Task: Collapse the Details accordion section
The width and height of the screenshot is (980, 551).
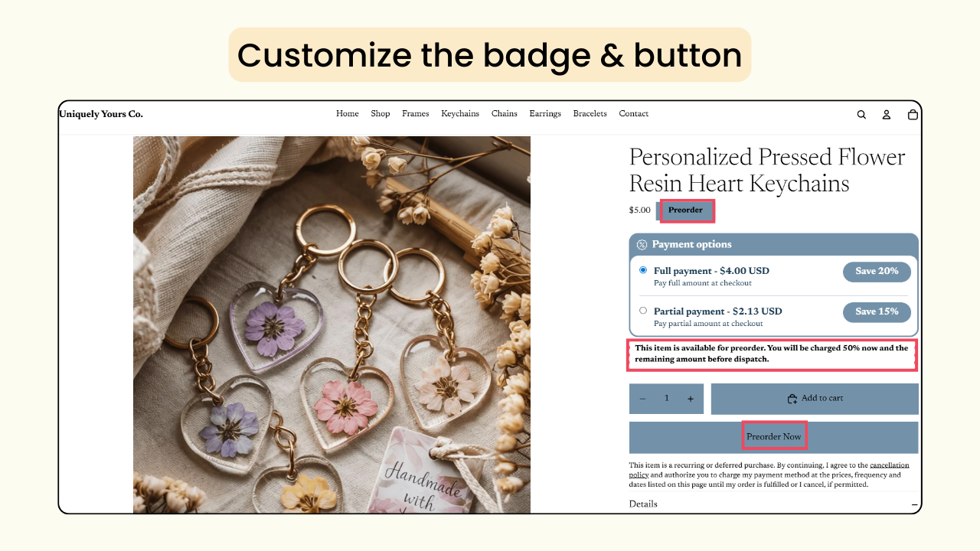Action: [x=913, y=504]
